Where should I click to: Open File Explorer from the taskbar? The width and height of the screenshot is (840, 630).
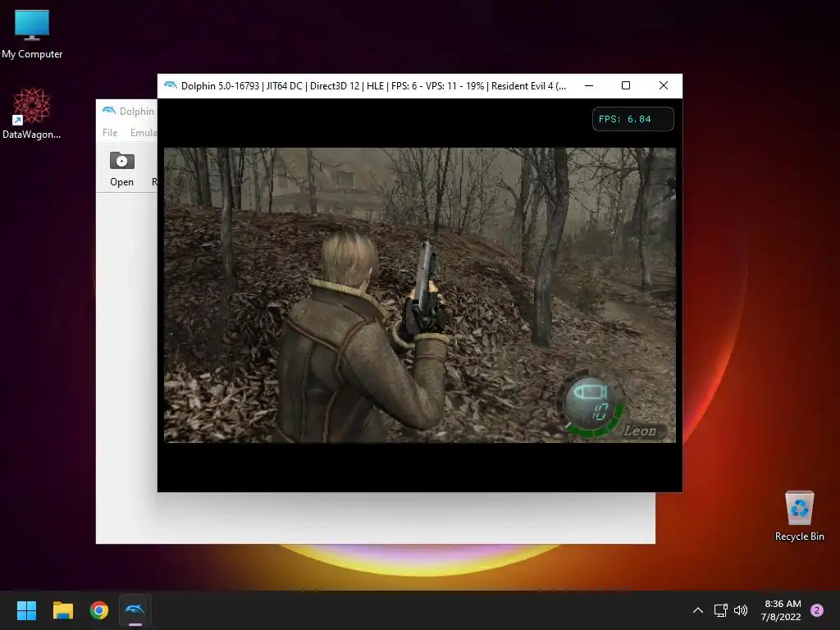tap(62, 610)
